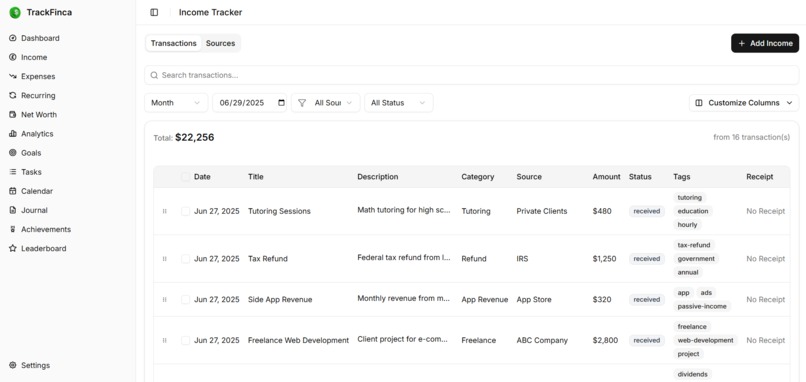Click the Calendar icon in sidebar
This screenshot has height=382, width=806.
click(x=13, y=191)
